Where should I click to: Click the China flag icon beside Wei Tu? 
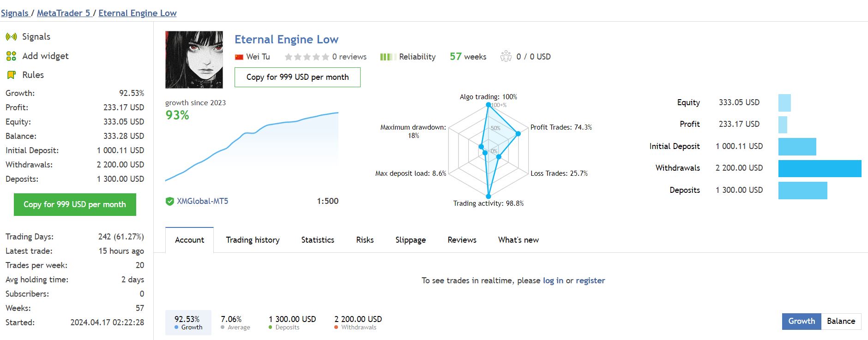pos(239,57)
